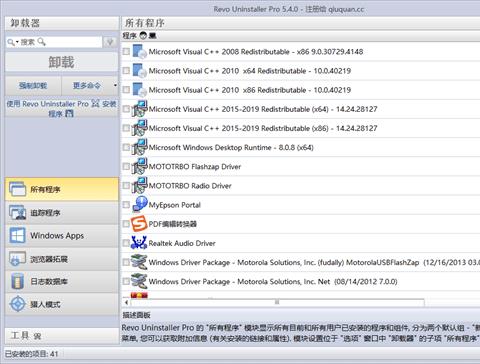Screen dimensions: 480x364
Task: Click the 猎人模式 crosshair icon
Action: pos(17,304)
